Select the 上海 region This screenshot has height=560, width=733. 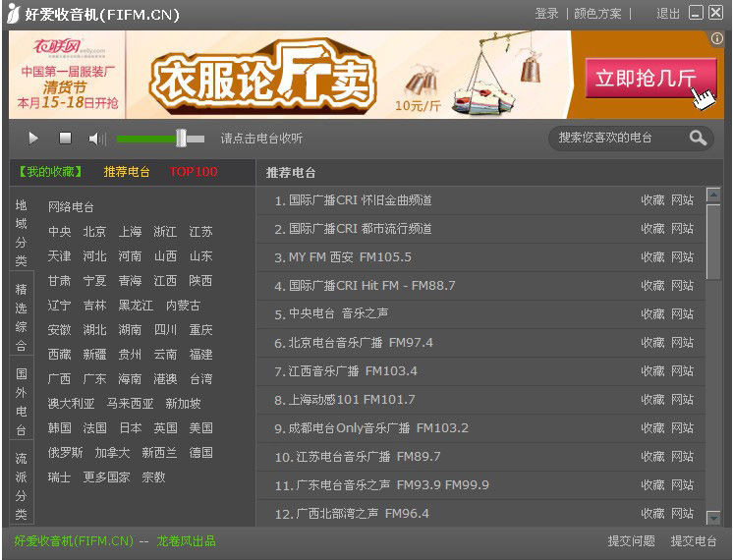[130, 232]
